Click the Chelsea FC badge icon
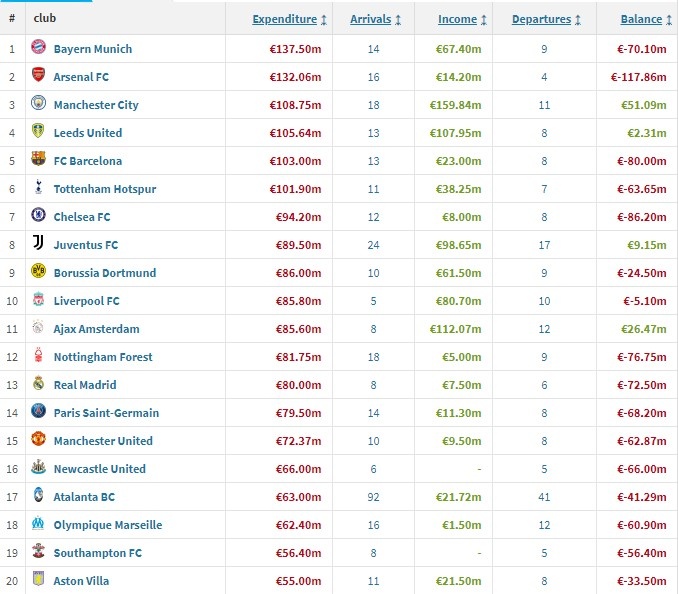The width and height of the screenshot is (678, 594). pos(38,216)
